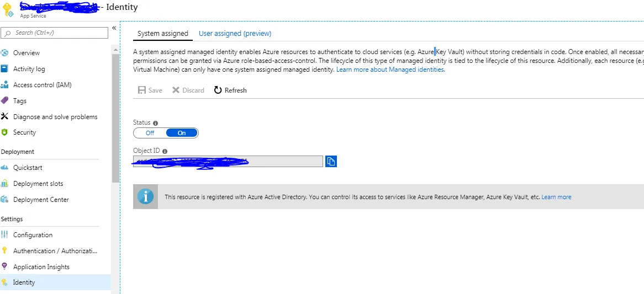Click the App Service subtitle text
This screenshot has width=644, height=294.
[x=33, y=16]
